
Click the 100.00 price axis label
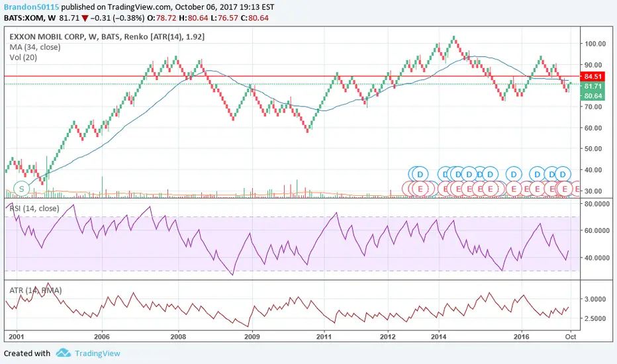(594, 44)
